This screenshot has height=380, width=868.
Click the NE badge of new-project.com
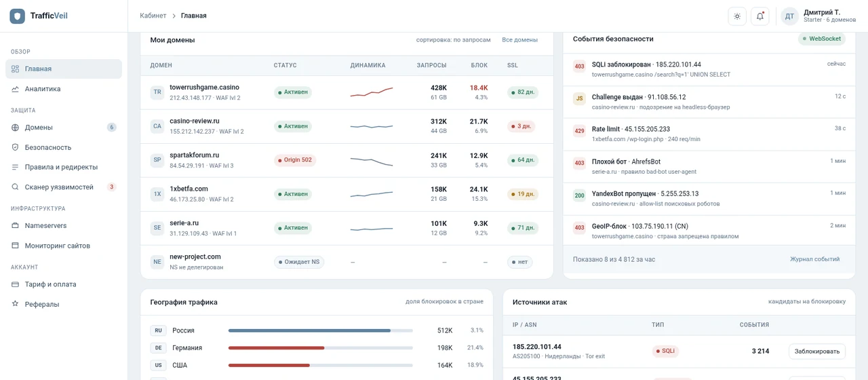coord(157,262)
